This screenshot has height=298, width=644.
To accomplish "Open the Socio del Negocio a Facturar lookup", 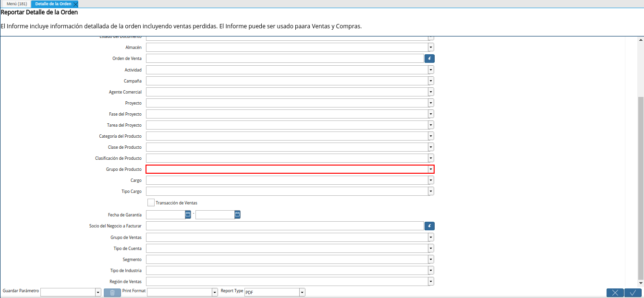I will [x=429, y=226].
